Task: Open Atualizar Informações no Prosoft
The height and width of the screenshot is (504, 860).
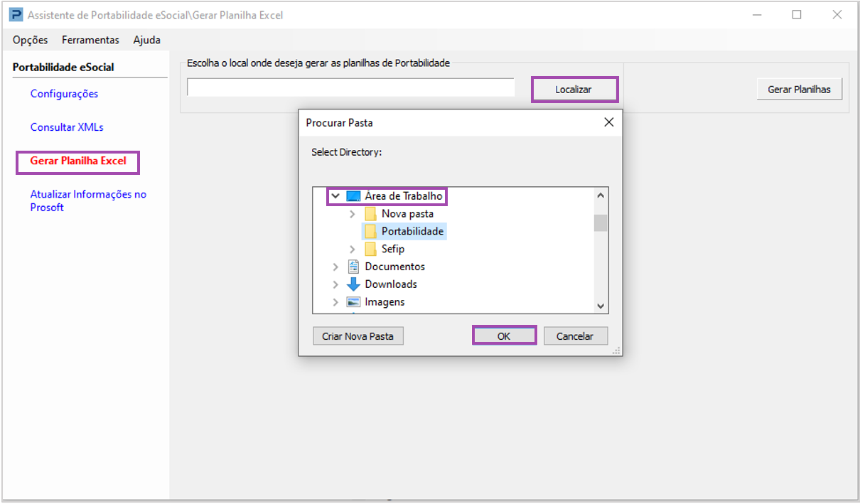Action: [88, 200]
